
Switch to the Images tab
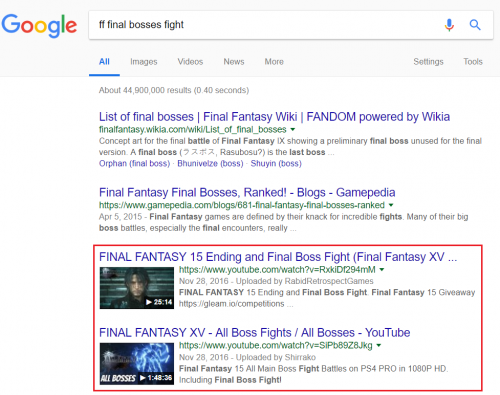(x=144, y=62)
